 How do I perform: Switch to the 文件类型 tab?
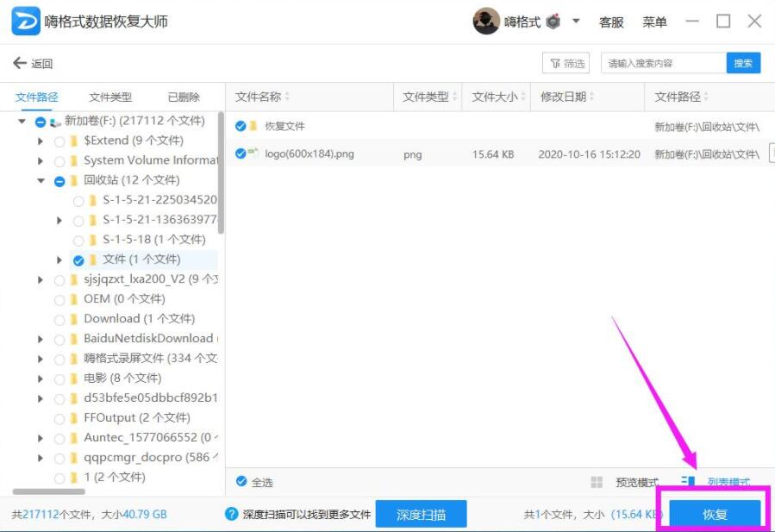[110, 97]
